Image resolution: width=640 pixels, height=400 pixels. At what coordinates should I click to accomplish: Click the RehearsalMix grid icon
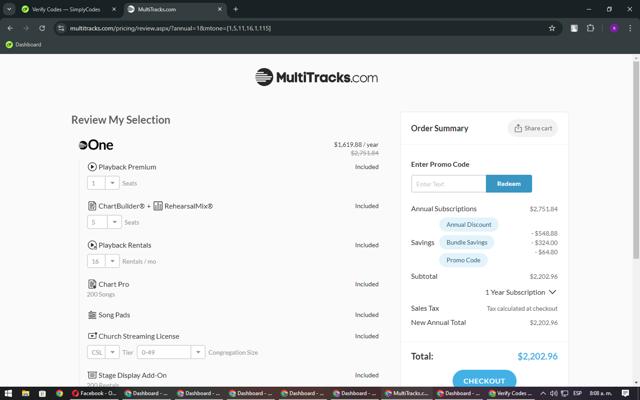tap(158, 206)
